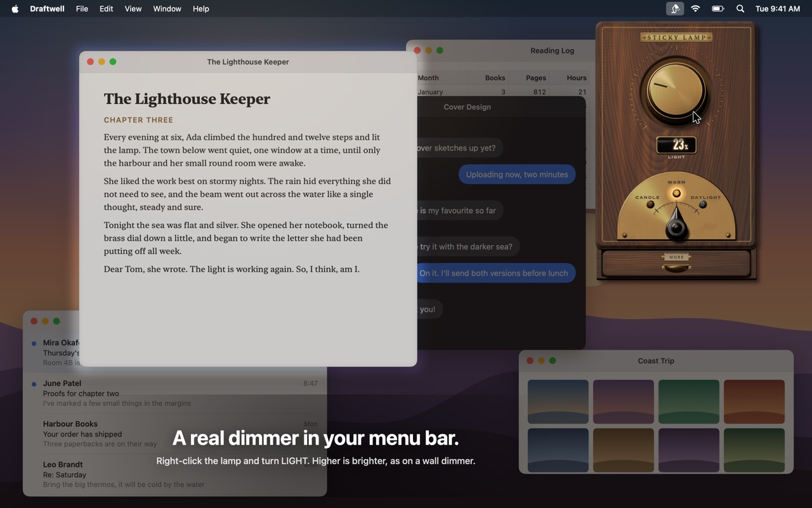Click the line beginning "Dear Tom, she wrote"
Image resolution: width=812 pixels, height=508 pixels.
pos(232,269)
